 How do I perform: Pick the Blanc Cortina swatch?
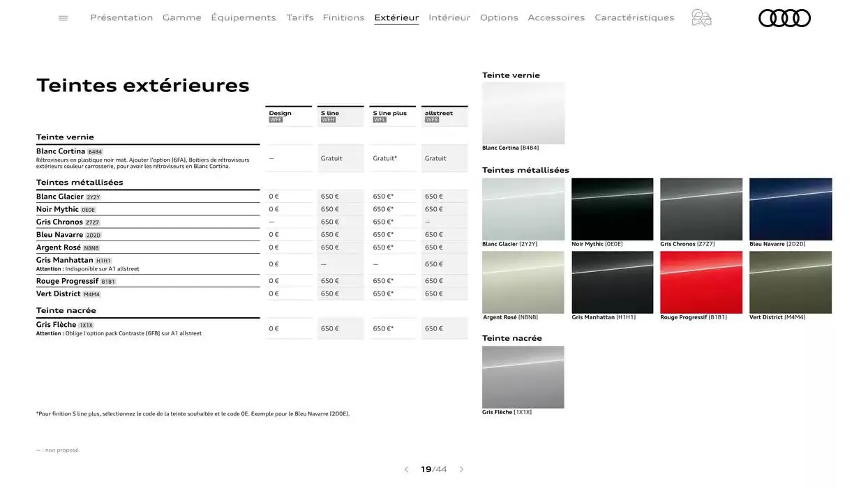523,113
